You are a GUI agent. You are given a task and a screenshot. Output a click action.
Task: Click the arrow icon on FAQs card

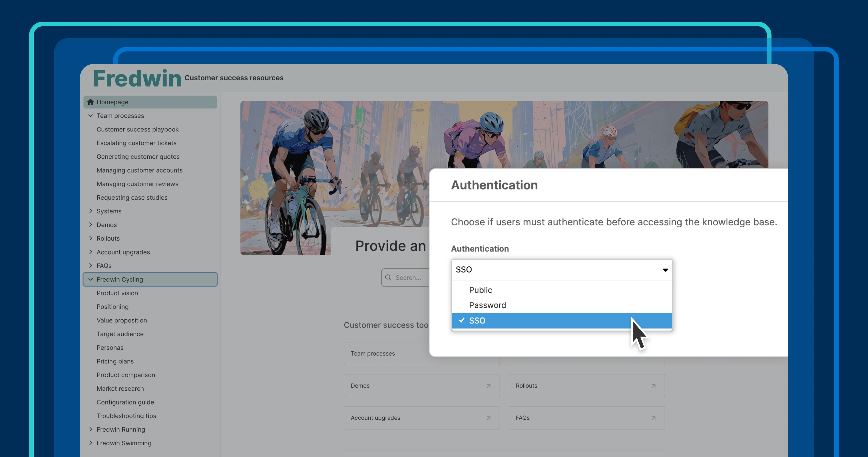pos(653,418)
